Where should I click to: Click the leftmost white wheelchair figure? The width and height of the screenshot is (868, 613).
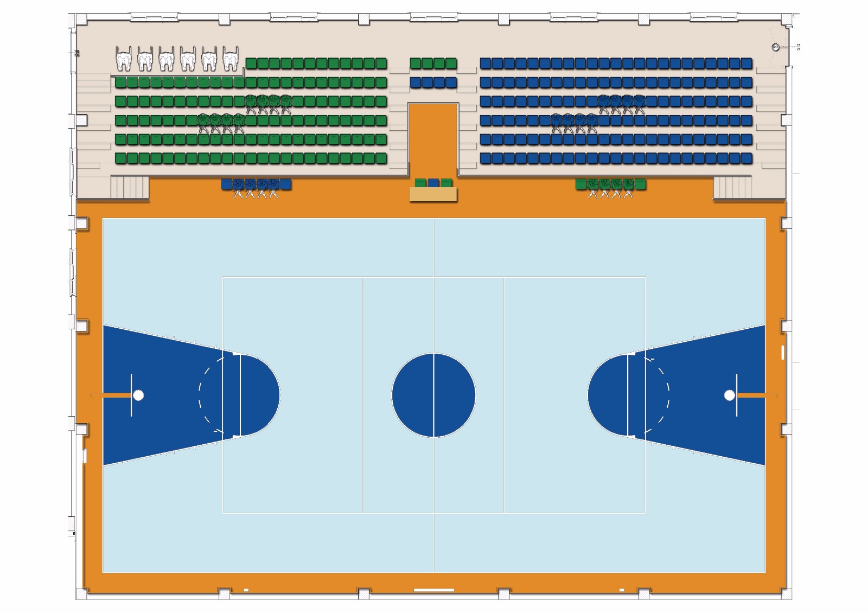click(x=124, y=59)
